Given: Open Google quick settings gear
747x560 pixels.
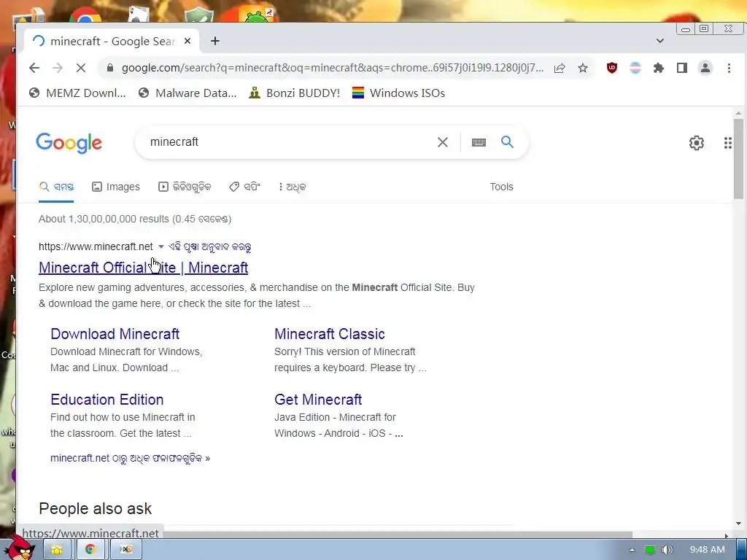Looking at the screenshot, I should click(697, 143).
